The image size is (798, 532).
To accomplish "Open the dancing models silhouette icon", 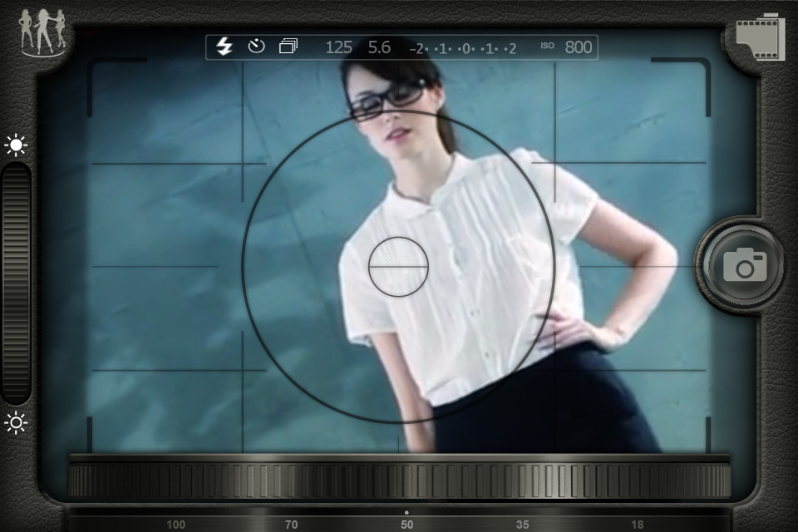I will pyautogui.click(x=42, y=32).
